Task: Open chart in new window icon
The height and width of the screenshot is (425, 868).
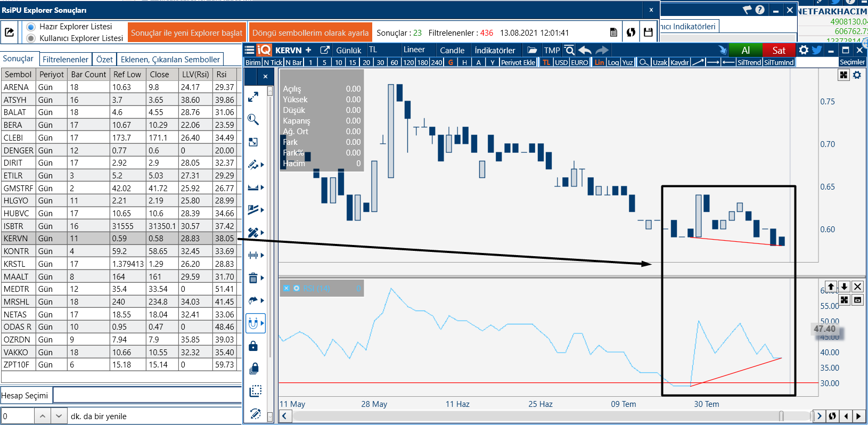Action: (325, 50)
